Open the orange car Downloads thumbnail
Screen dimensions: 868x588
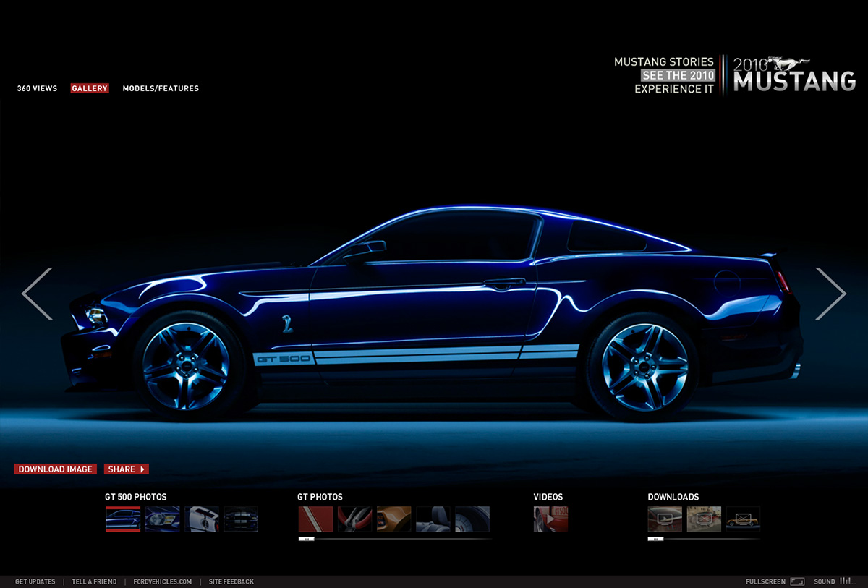pos(744,519)
